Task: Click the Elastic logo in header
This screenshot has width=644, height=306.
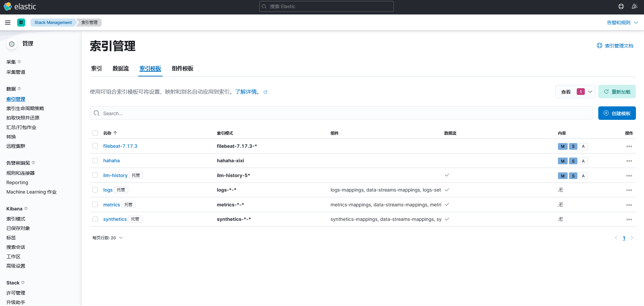Action: tap(20, 6)
